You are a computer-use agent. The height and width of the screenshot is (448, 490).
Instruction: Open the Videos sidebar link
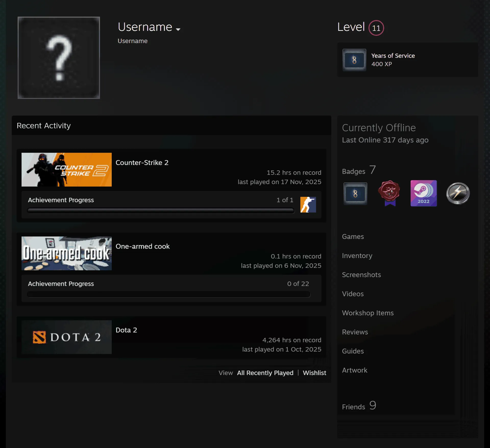(x=353, y=294)
